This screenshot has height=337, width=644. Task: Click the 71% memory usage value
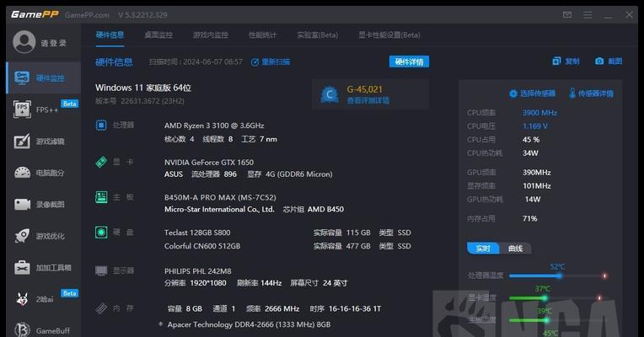(x=530, y=219)
